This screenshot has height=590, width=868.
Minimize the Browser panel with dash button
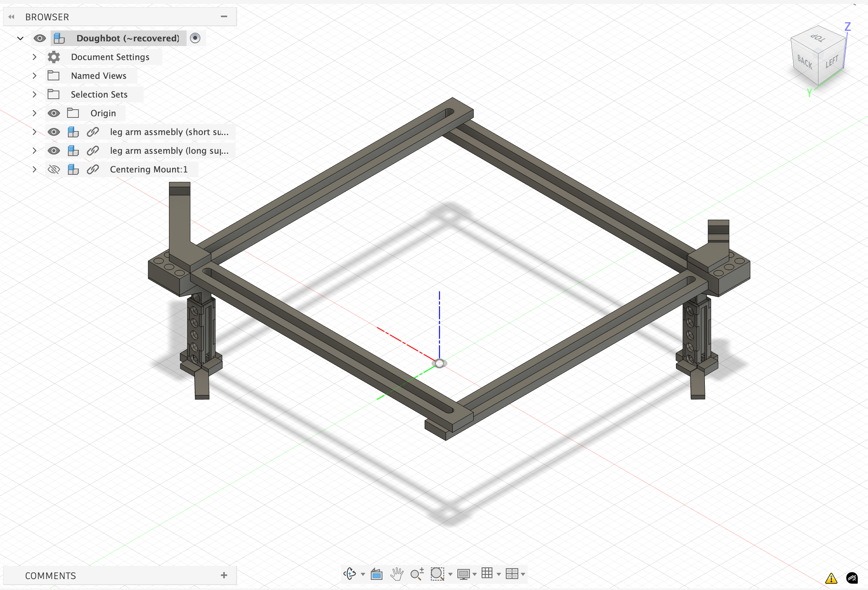[224, 16]
